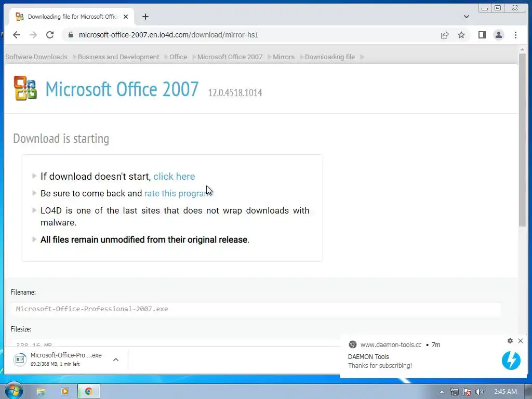Open the Office breadcrumb link
Viewport: 532px width, 399px height.
[x=178, y=57]
